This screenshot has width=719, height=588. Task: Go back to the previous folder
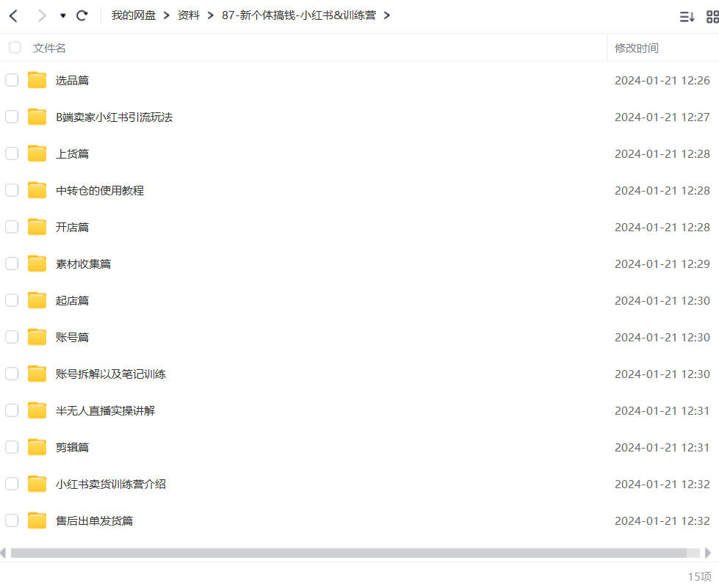13,16
